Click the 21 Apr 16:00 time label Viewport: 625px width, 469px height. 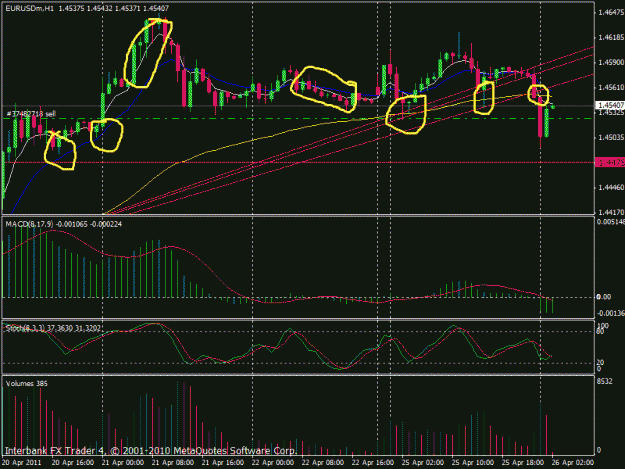coord(222,463)
